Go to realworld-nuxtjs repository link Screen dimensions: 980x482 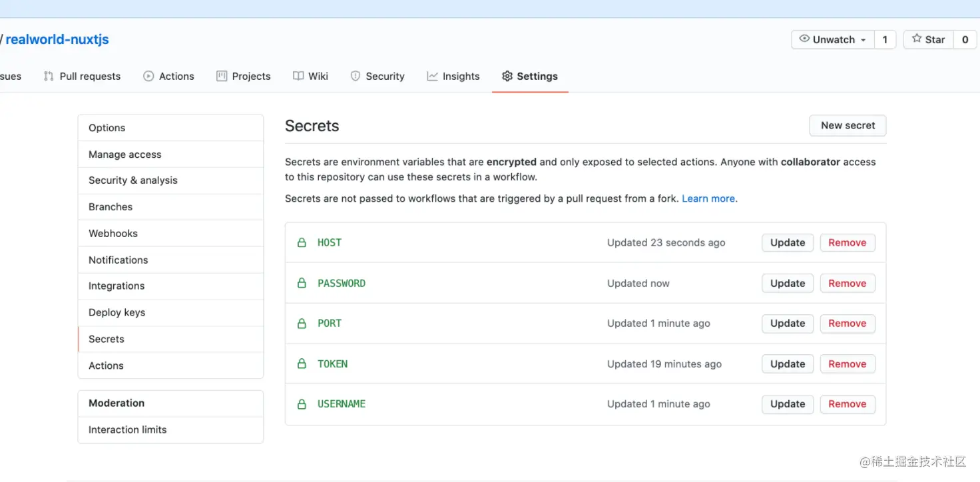[57, 39]
